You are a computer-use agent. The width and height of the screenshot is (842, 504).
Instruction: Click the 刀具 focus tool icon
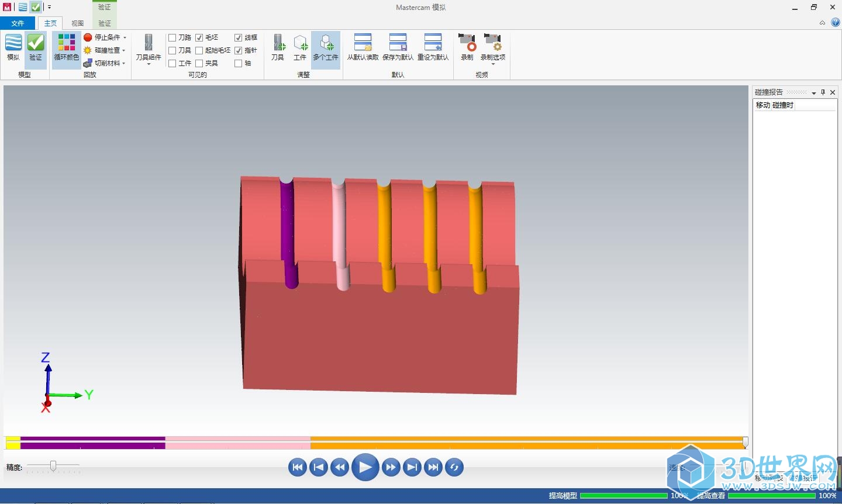[x=278, y=43]
